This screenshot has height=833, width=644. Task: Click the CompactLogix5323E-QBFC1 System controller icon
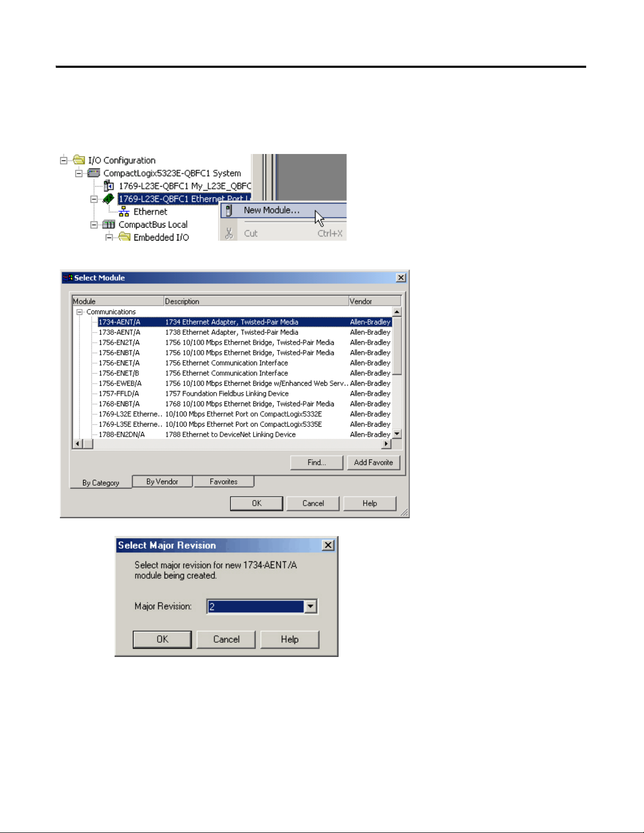(x=94, y=173)
